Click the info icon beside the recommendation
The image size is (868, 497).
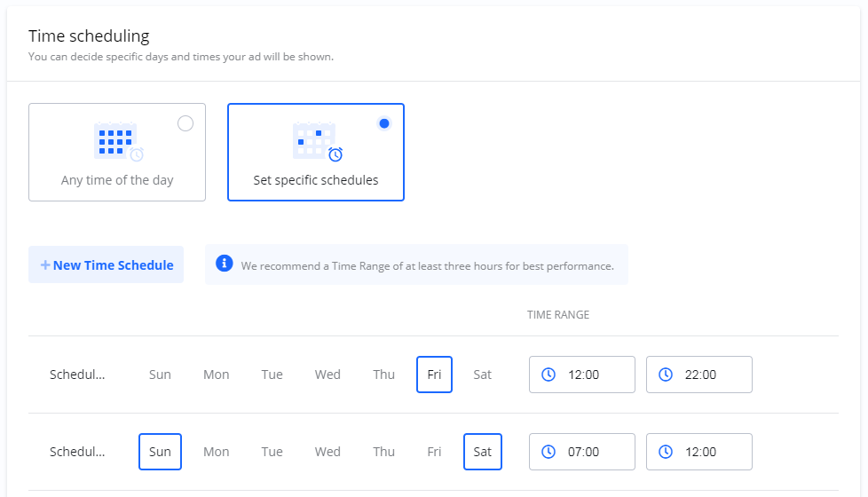225,264
